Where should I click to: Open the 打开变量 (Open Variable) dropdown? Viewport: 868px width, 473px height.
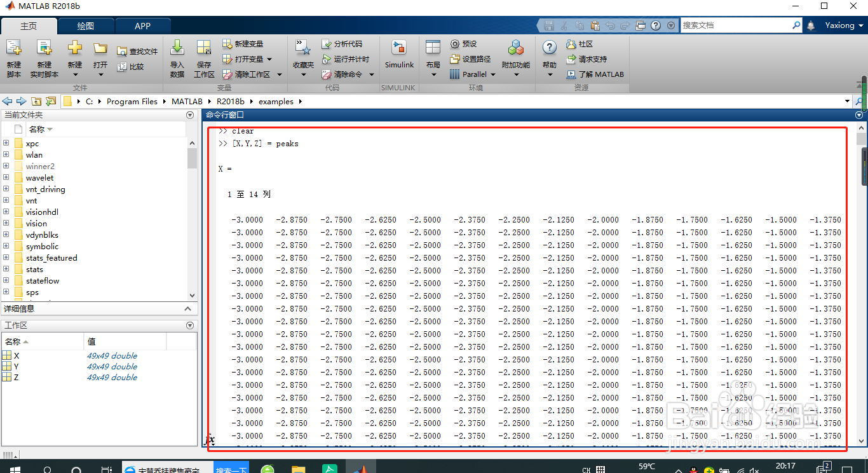(x=269, y=59)
